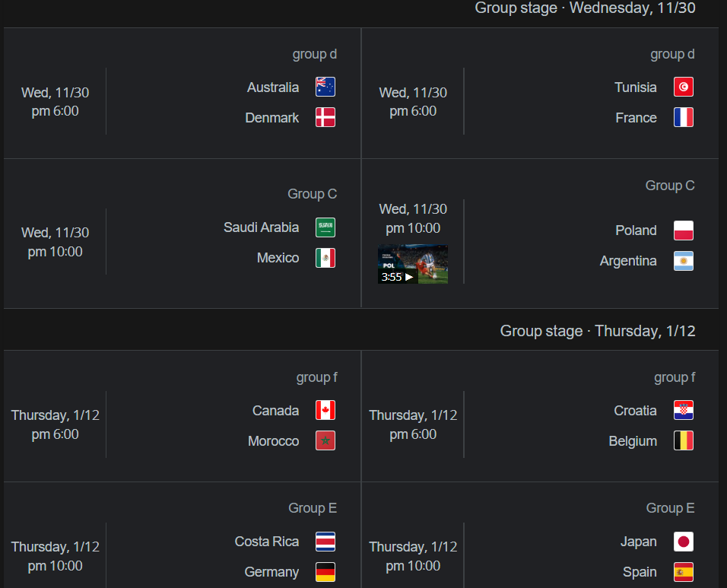This screenshot has width=727, height=588.
Task: Click the Mexico flag icon
Action: pos(325,258)
